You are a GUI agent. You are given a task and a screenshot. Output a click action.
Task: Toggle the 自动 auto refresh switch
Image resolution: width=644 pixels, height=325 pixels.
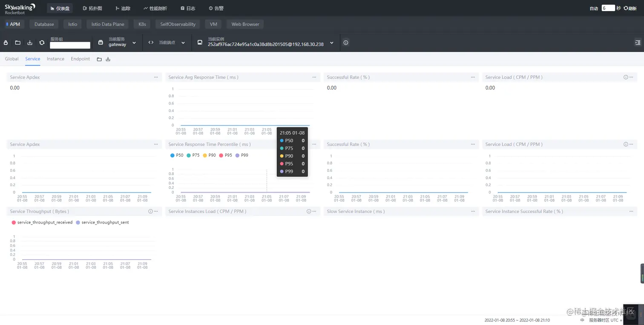pyautogui.click(x=594, y=8)
